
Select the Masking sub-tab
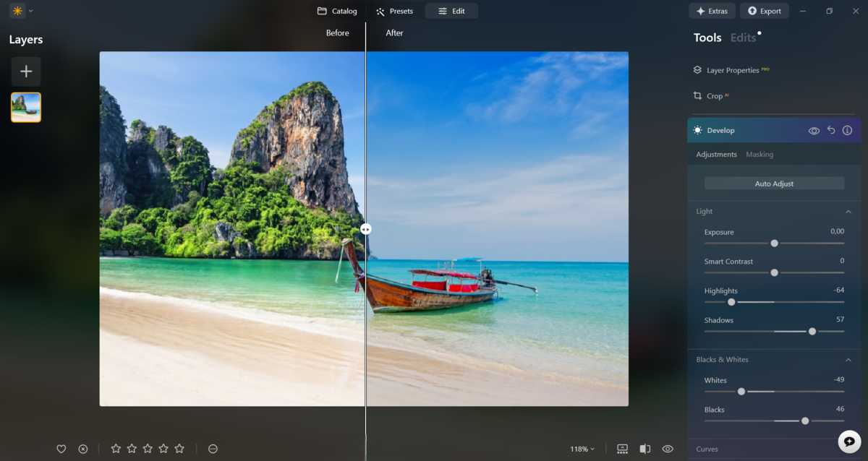(759, 155)
